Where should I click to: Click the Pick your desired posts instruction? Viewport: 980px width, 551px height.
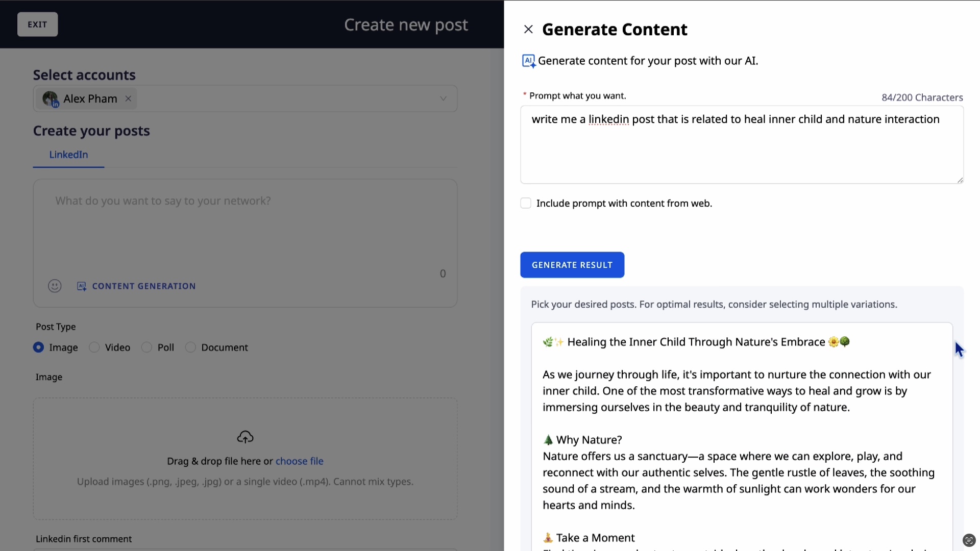pyautogui.click(x=714, y=305)
